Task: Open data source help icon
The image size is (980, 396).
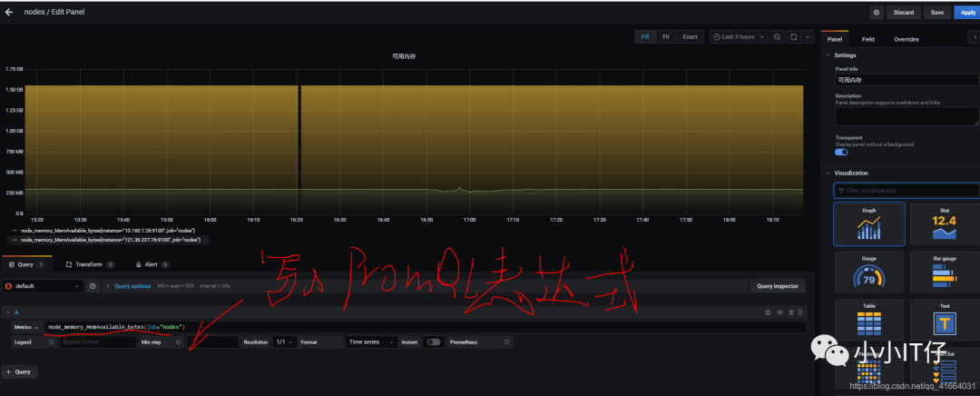Action: [93, 286]
